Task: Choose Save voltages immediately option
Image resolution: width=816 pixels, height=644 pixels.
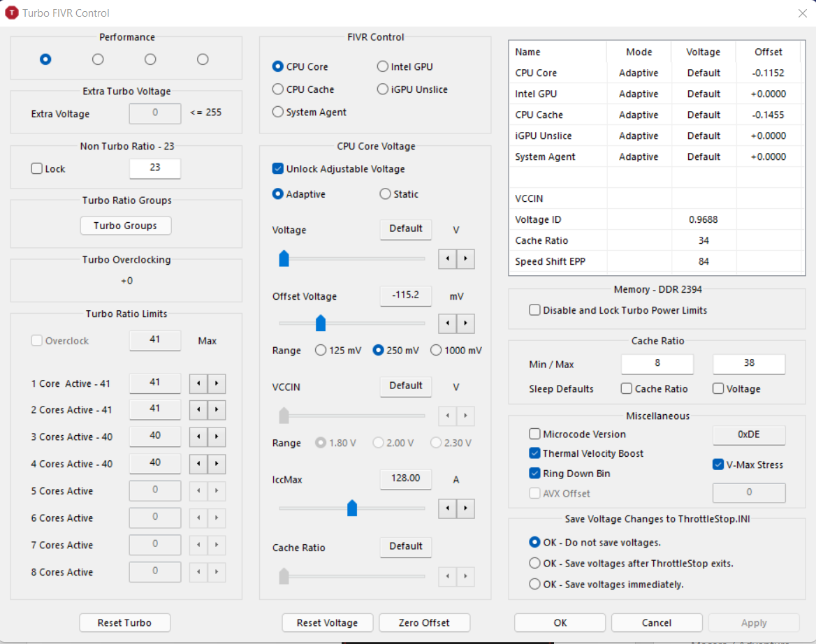Action: pyautogui.click(x=535, y=584)
